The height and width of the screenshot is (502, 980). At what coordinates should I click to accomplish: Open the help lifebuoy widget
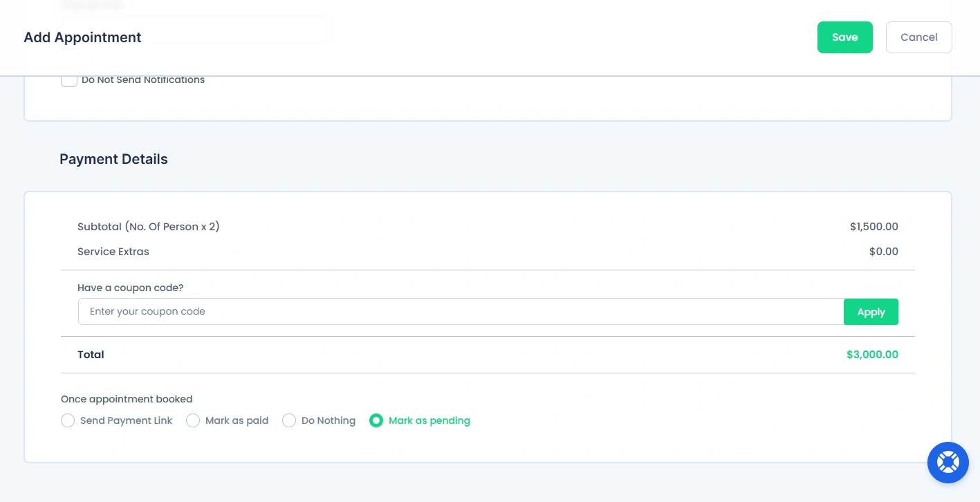pyautogui.click(x=947, y=462)
